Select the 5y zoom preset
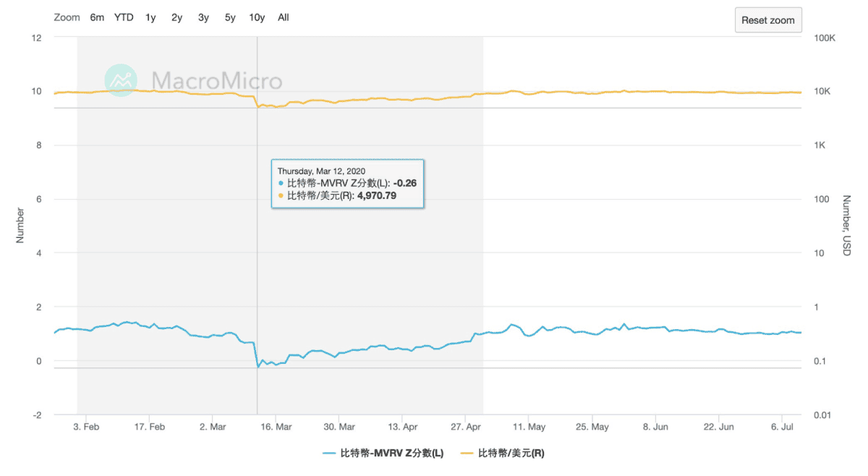868x476 pixels. [229, 17]
